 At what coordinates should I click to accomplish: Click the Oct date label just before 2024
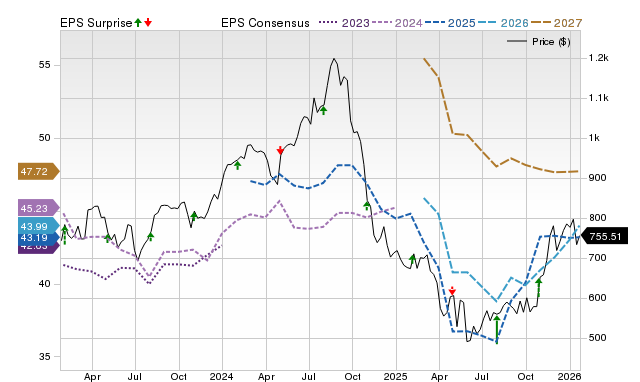tap(179, 376)
